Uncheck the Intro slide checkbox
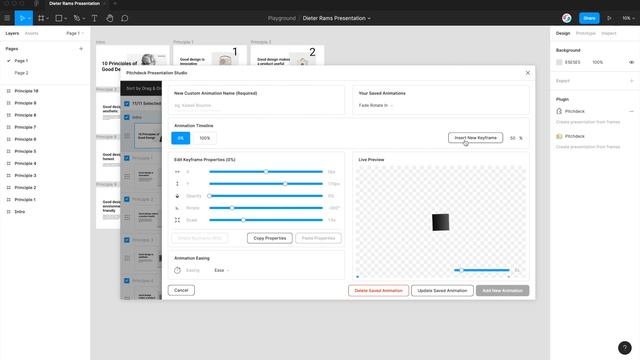Image resolution: width=640 pixels, height=360 pixels. 127,118
